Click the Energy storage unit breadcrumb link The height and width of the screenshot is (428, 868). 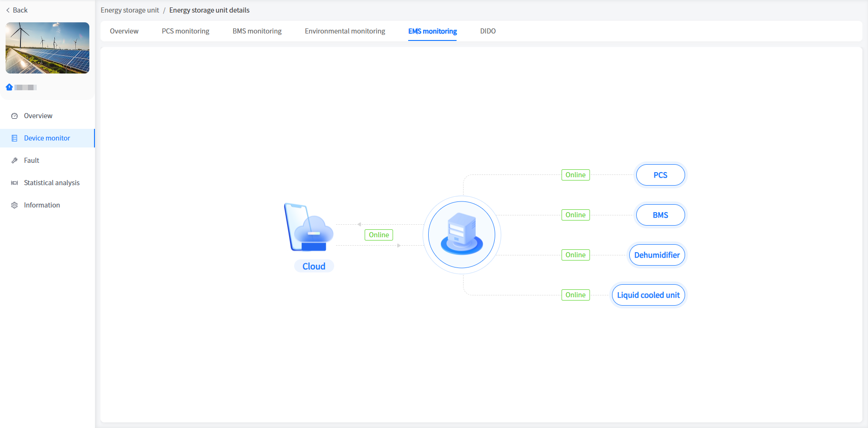[x=130, y=10]
